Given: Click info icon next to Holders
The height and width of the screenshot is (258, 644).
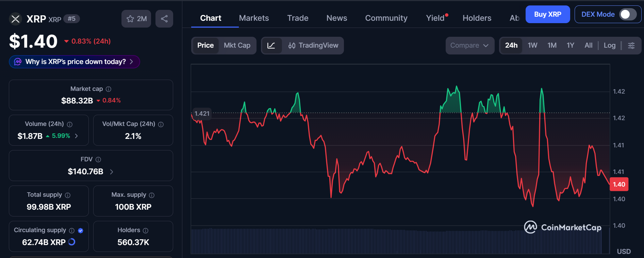Looking at the screenshot, I should click(146, 230).
